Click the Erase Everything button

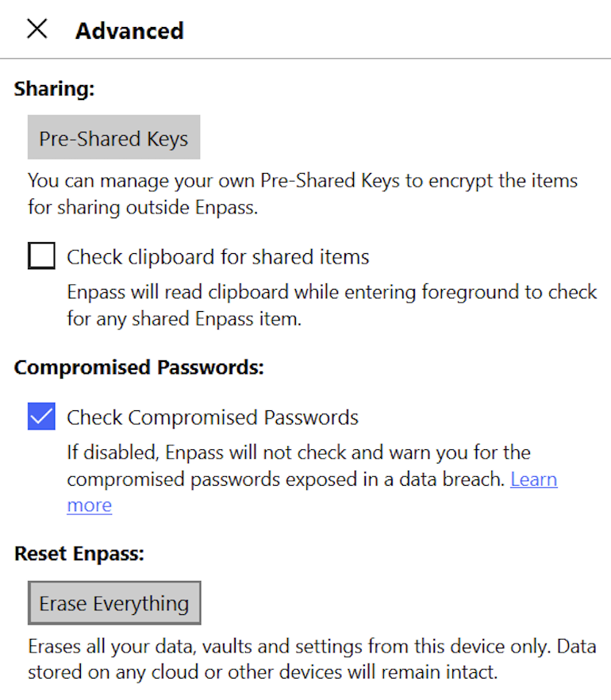pos(113,602)
